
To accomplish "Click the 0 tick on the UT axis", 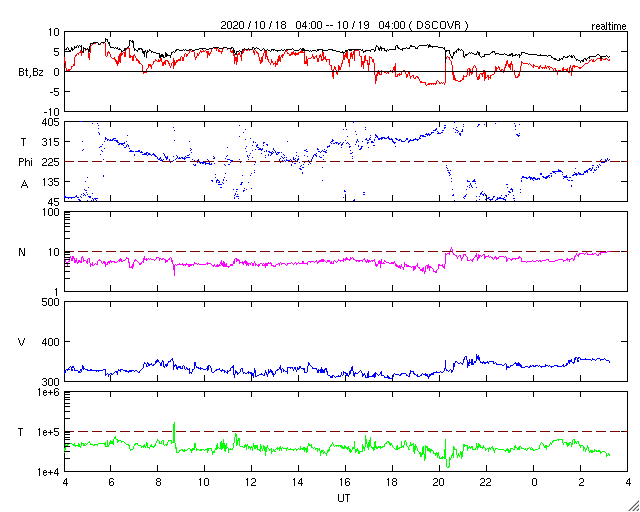I will tap(534, 482).
